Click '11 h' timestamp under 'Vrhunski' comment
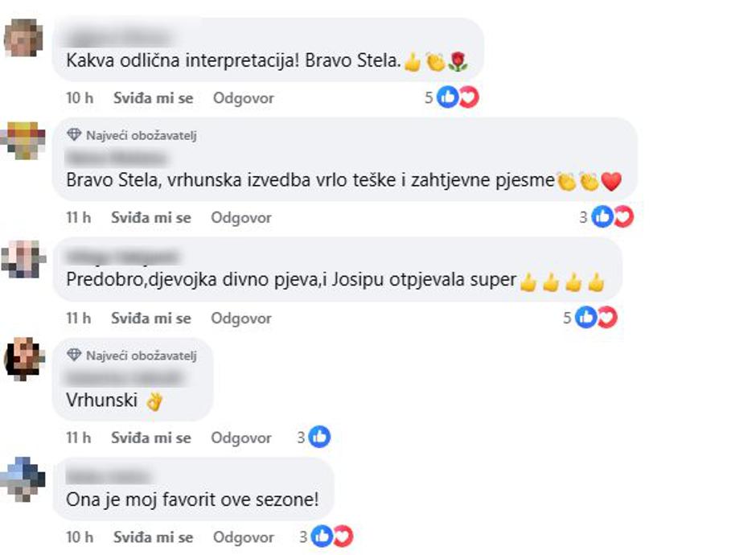This screenshot has width=756, height=555. click(79, 438)
